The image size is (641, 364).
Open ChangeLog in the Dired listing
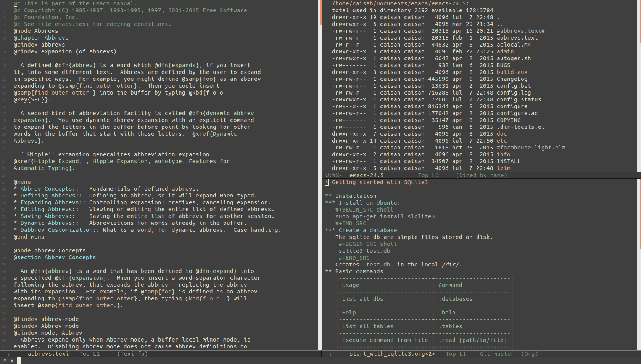tap(512, 79)
